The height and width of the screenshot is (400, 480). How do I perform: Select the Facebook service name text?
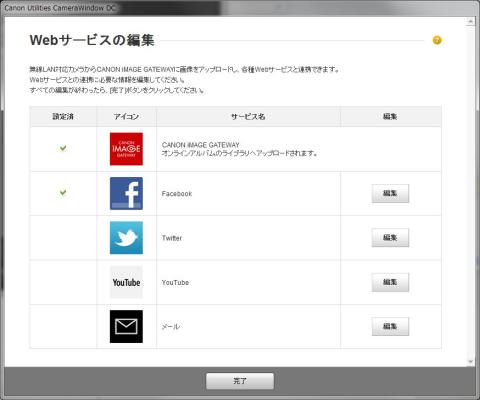pos(177,194)
